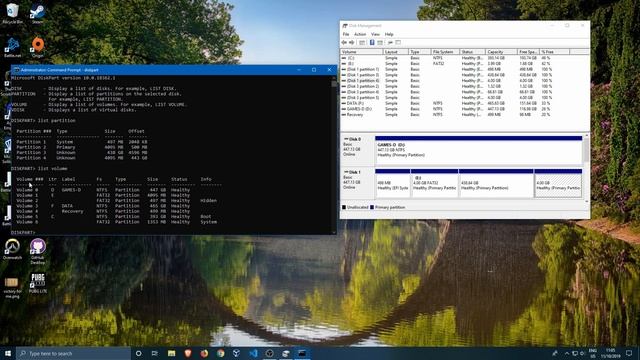
Task: Click the blue Help icon in Disk Management toolbar
Action: (x=372, y=42)
